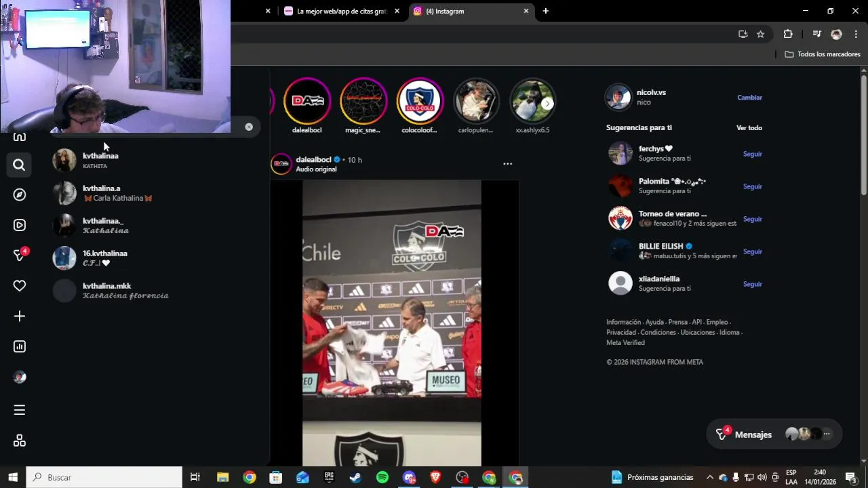Open dalealbocl post author profile

tap(313, 159)
